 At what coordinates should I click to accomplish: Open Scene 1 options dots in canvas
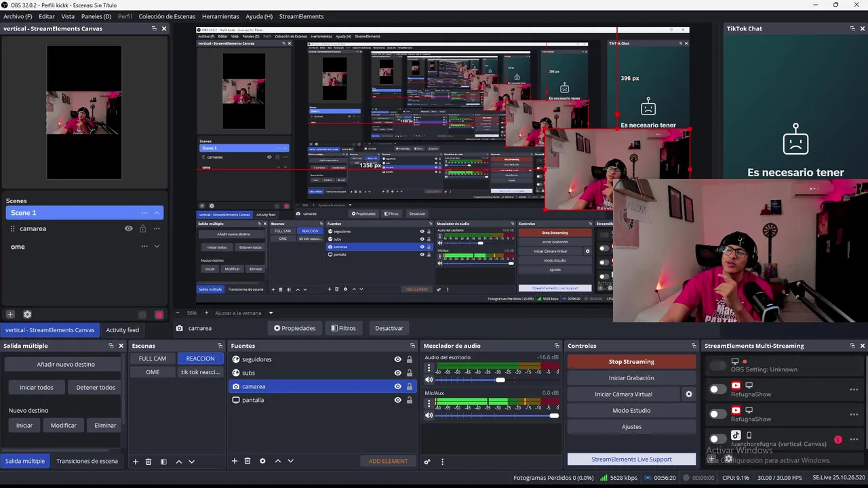[x=144, y=213]
